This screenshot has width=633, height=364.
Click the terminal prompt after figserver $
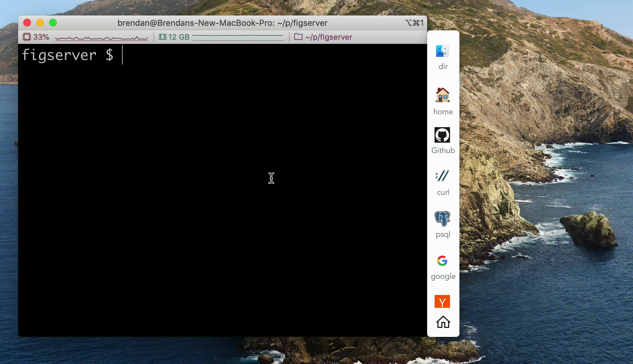pos(123,56)
